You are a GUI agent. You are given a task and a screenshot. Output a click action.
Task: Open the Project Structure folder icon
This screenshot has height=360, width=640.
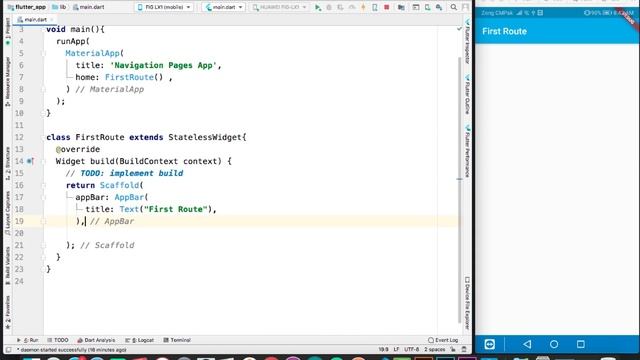tap(401, 7)
